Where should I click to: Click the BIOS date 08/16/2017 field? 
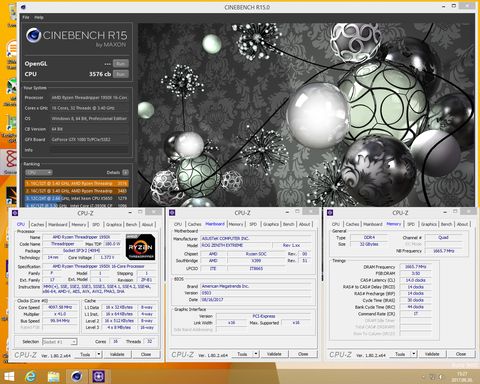tap(256, 300)
